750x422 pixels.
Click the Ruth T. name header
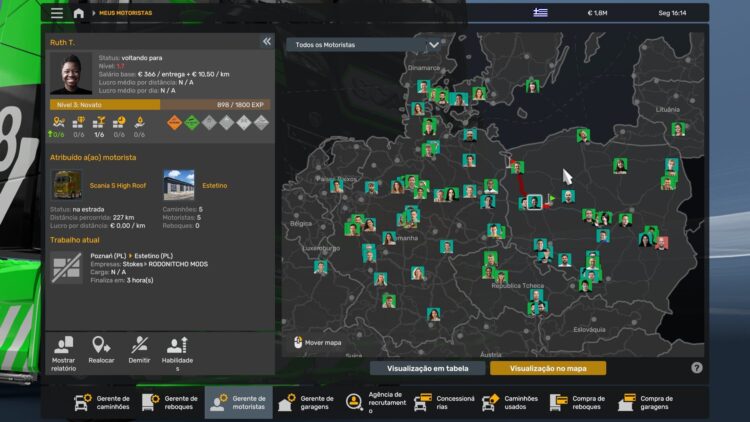click(x=62, y=43)
